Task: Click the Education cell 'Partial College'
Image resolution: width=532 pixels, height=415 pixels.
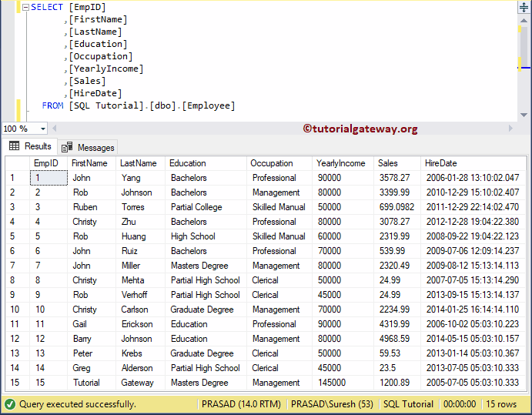Action: [206, 207]
